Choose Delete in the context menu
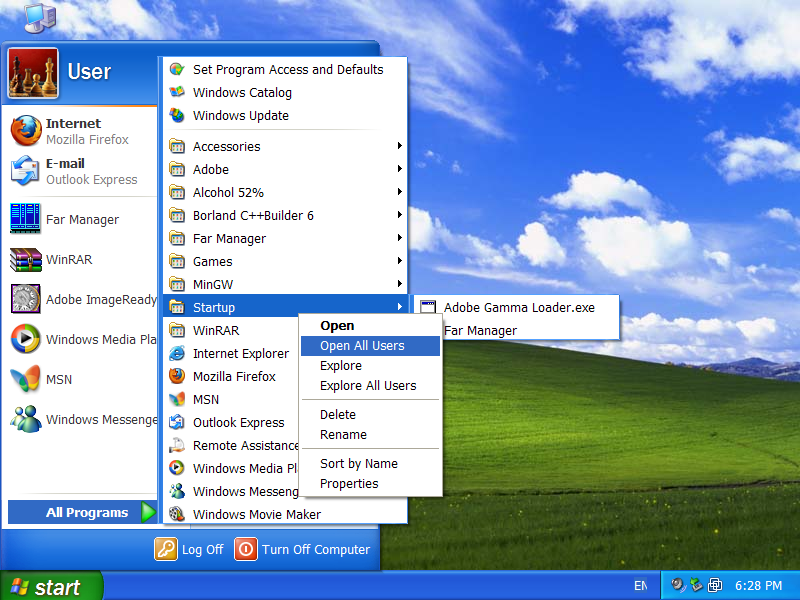 pos(370,414)
